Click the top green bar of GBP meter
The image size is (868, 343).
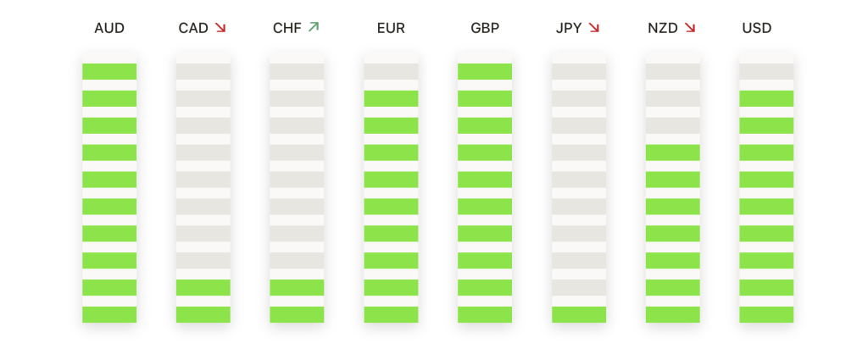click(485, 71)
